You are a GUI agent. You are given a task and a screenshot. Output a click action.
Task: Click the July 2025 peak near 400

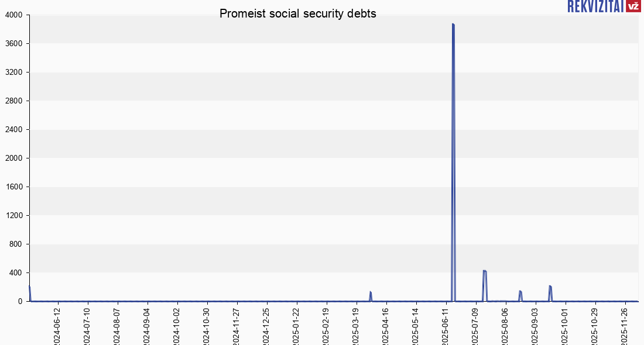pos(484,271)
